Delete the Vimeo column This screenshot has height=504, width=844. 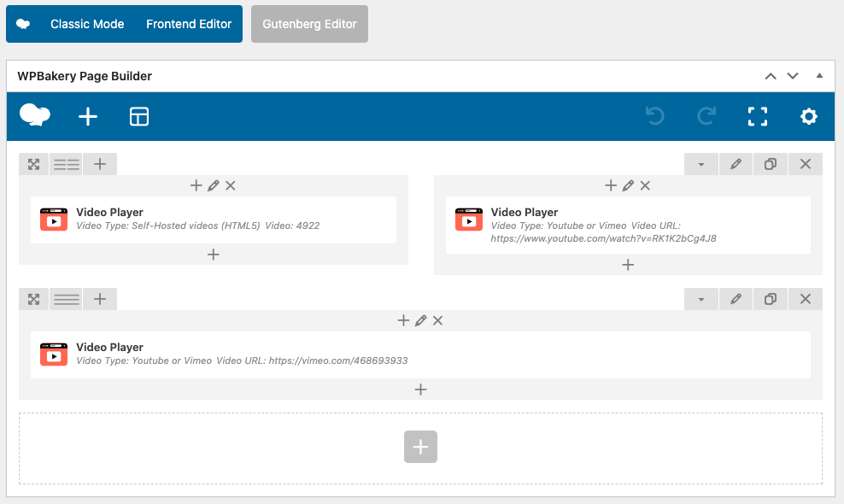pos(437,321)
